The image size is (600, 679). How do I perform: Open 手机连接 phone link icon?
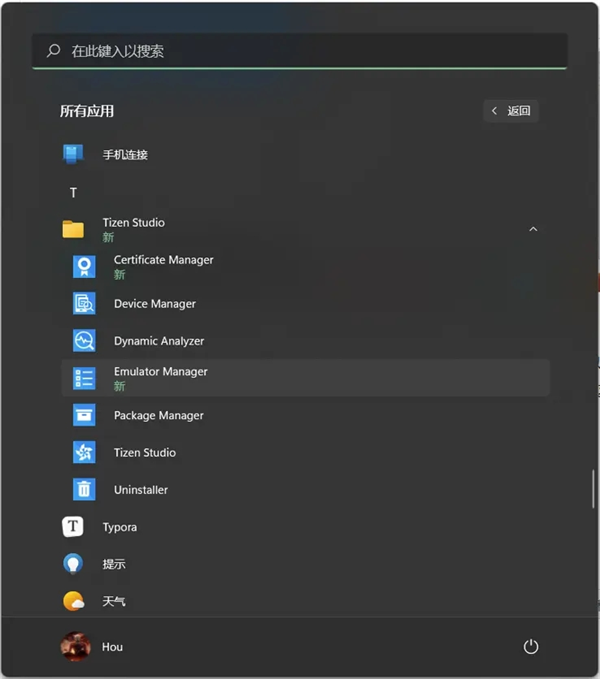(73, 155)
